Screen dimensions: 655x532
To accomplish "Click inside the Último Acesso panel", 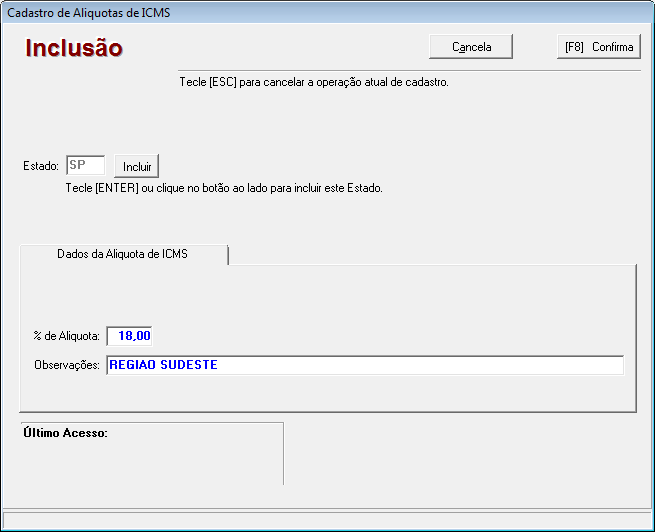I will point(152,460).
